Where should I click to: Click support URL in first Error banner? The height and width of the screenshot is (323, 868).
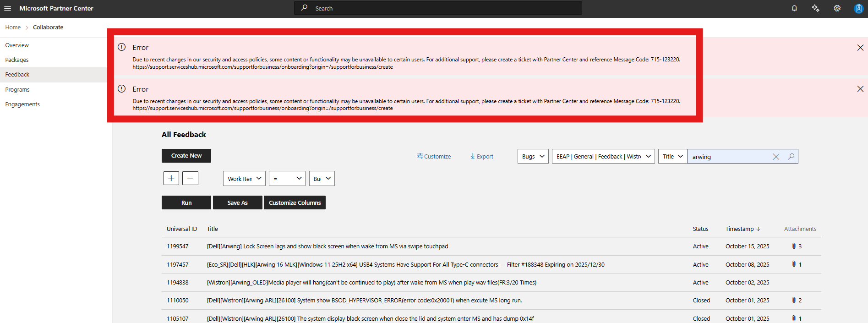click(x=262, y=67)
